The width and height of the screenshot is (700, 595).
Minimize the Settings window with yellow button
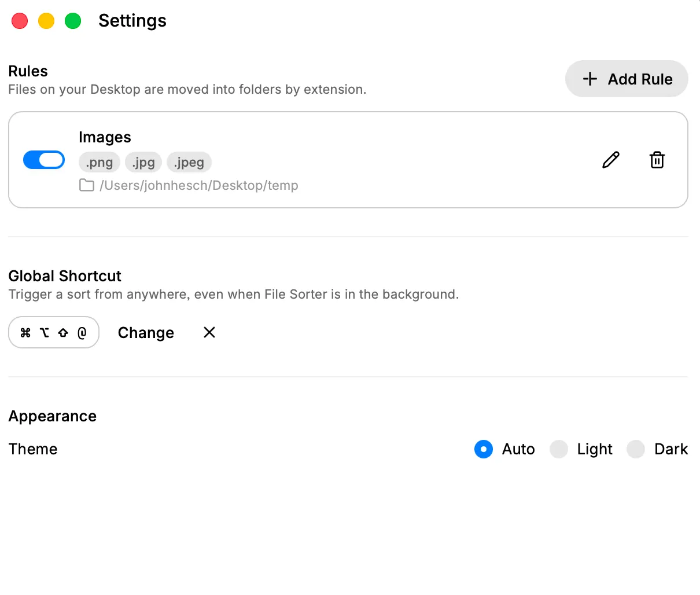coord(46,21)
